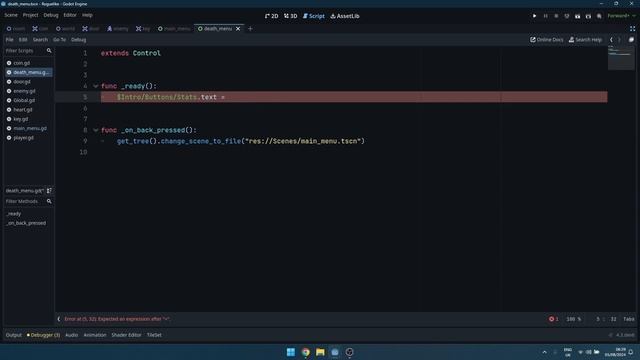Screen dimensions: 640x360
Task: Toggle scripts panel with status bar arrow
Action: (59, 319)
